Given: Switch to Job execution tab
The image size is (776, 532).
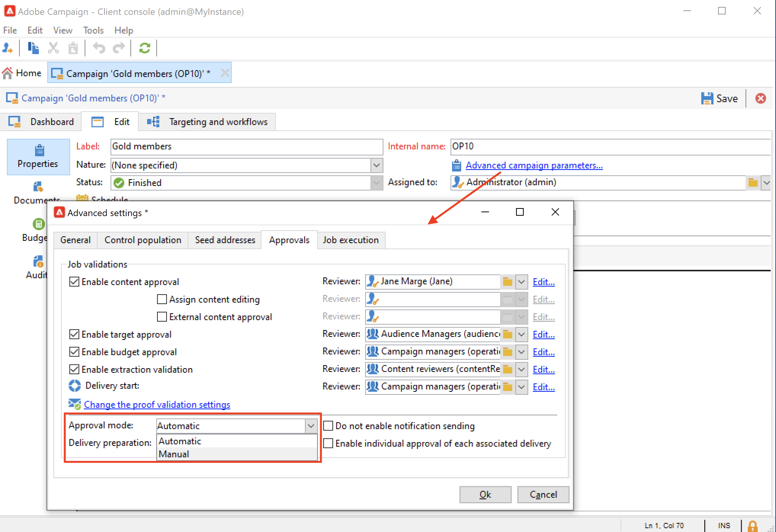Looking at the screenshot, I should [x=351, y=240].
